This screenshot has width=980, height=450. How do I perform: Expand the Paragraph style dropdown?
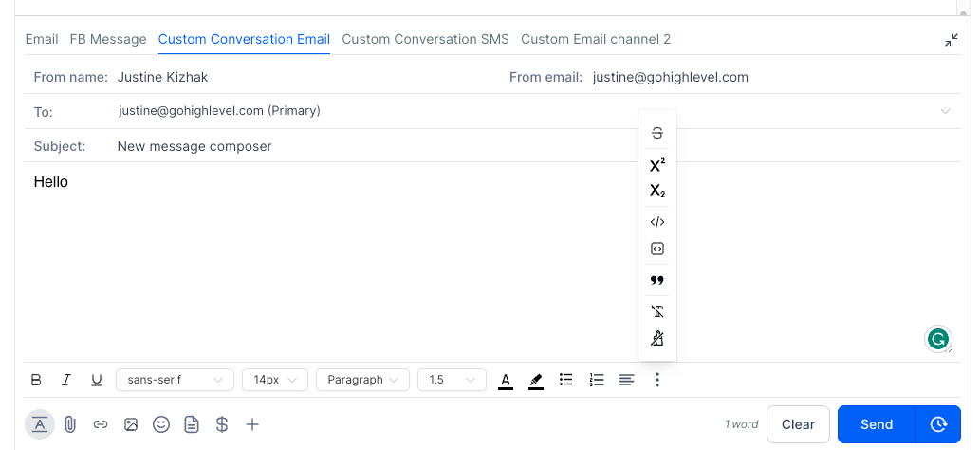[362, 380]
